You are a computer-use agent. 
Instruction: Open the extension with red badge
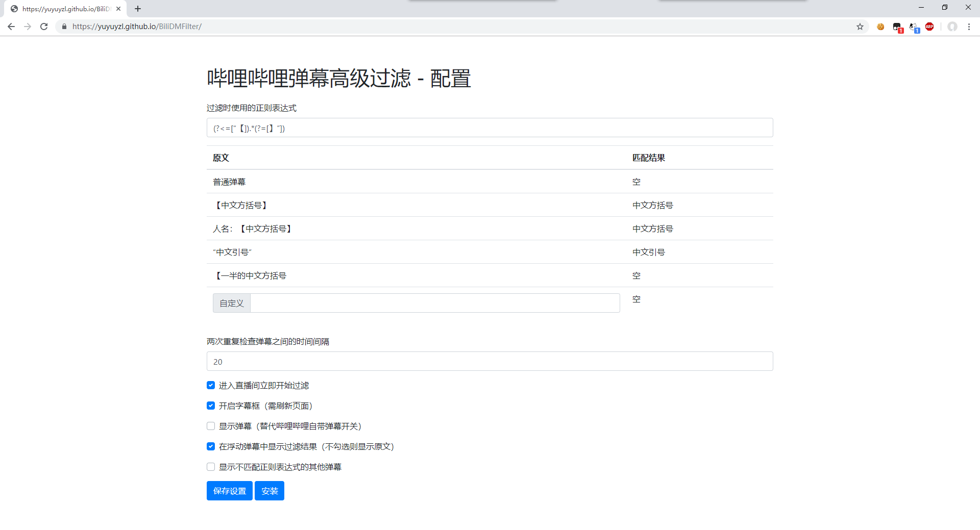tap(897, 27)
